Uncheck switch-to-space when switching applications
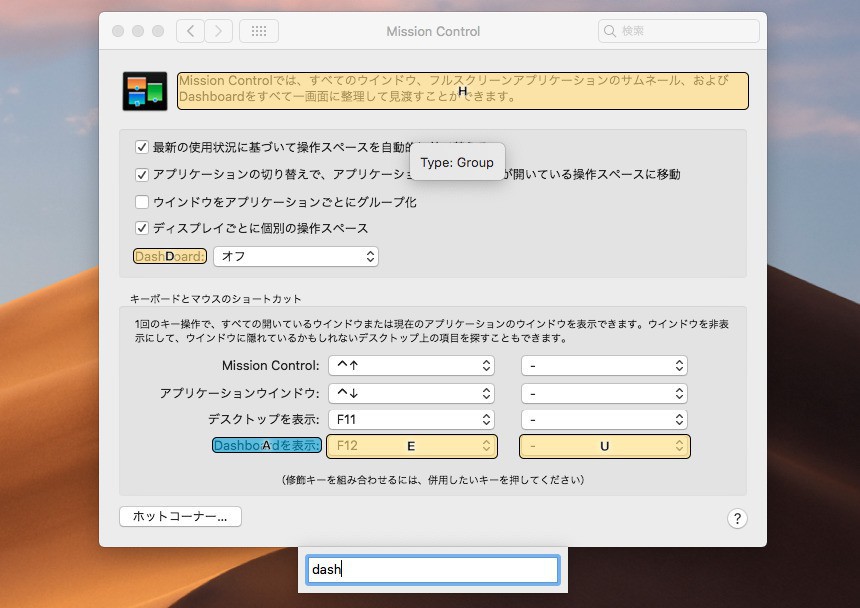The image size is (860, 608). [x=142, y=174]
